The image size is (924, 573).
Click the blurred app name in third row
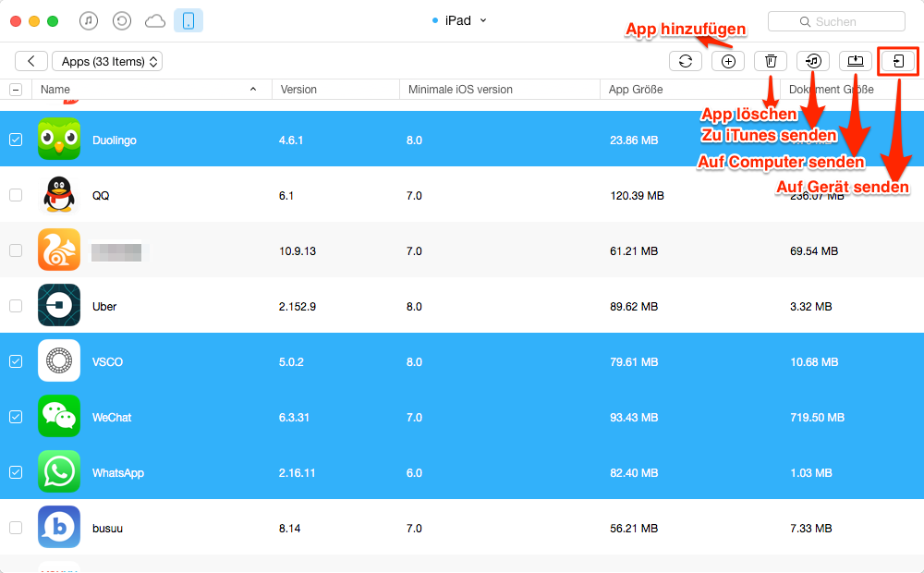tap(116, 251)
